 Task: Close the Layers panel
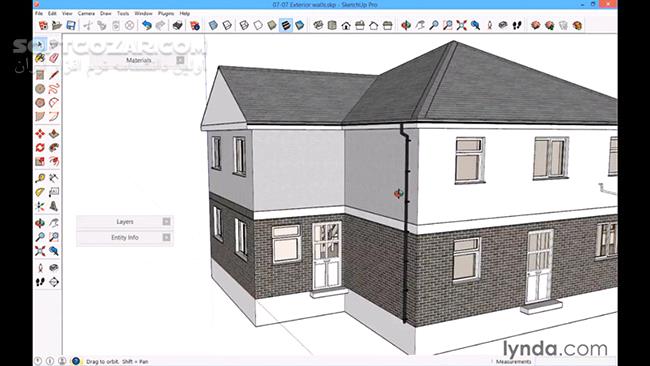(166, 222)
